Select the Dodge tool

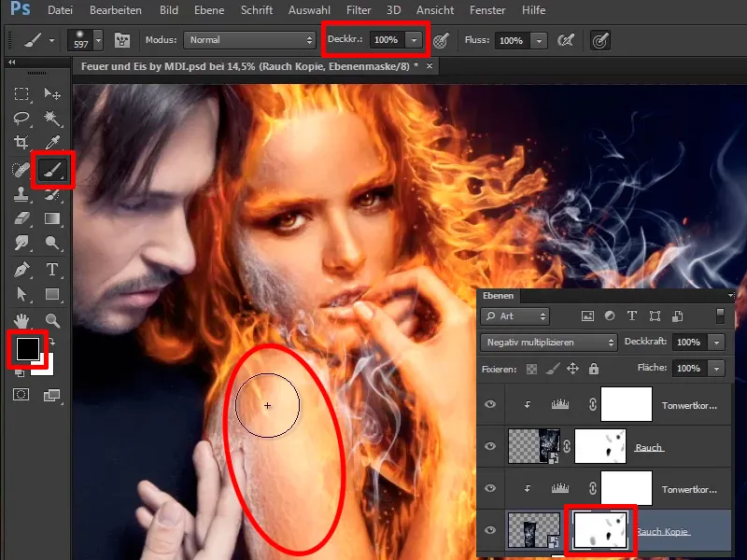point(52,243)
